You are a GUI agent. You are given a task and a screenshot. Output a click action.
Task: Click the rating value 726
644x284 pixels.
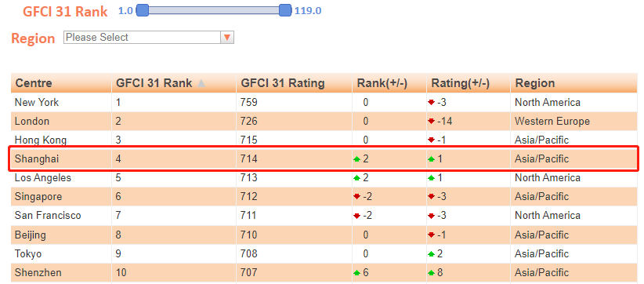pyautogui.click(x=249, y=122)
